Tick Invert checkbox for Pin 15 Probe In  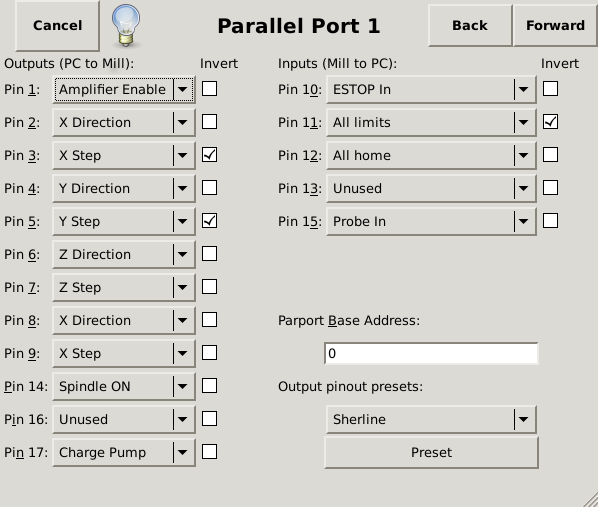tap(550, 221)
